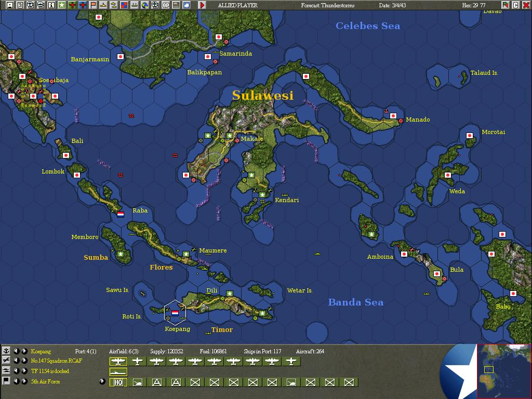Select the red plane on blue background icon
Screen dimensions: 532x399
[x=83, y=5]
